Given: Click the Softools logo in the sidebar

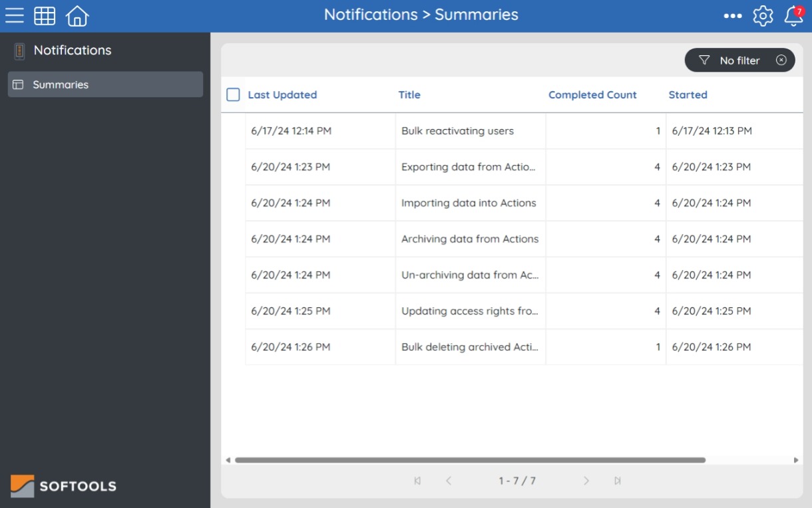Looking at the screenshot, I should 63,486.
